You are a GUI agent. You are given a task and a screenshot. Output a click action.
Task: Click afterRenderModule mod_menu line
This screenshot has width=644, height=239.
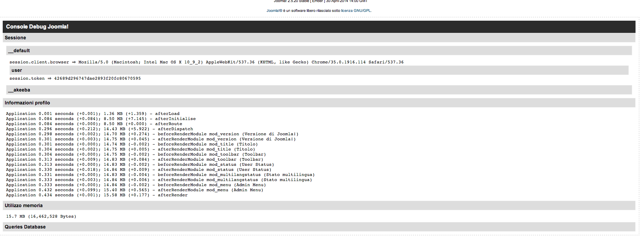point(134,190)
